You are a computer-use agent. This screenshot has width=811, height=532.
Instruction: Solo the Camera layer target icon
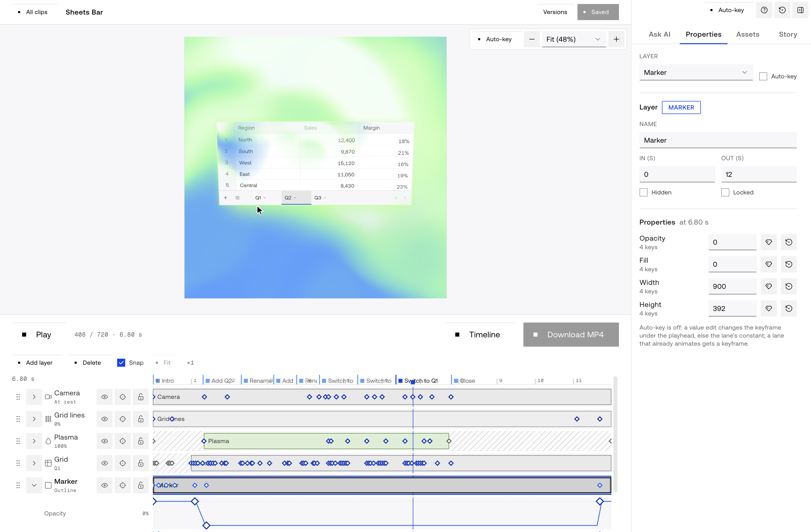point(123,397)
